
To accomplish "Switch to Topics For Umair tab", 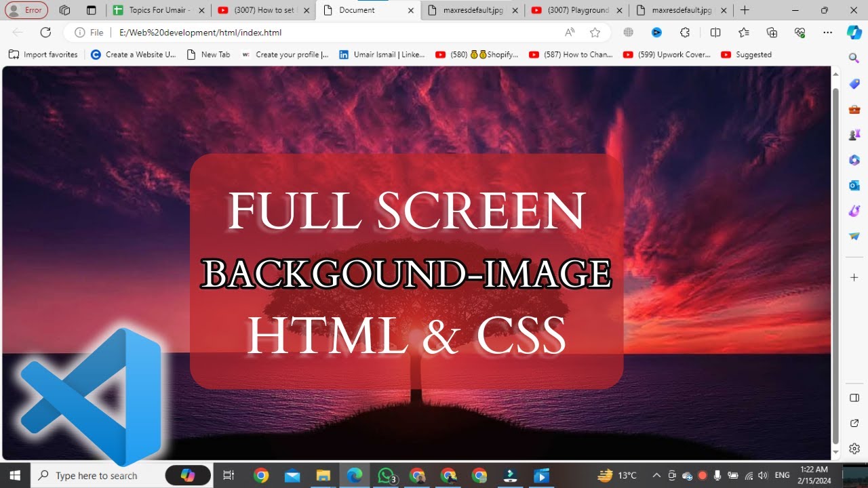I will 159,10.
